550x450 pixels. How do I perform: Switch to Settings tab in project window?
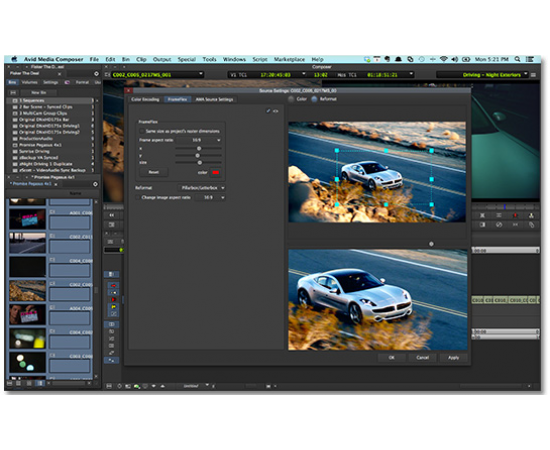point(51,82)
